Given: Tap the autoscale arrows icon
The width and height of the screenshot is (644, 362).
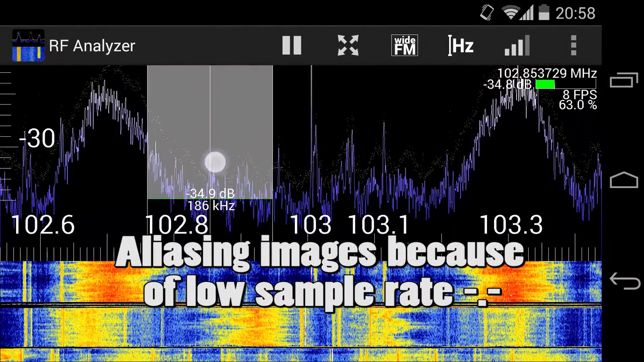Looking at the screenshot, I should [348, 46].
